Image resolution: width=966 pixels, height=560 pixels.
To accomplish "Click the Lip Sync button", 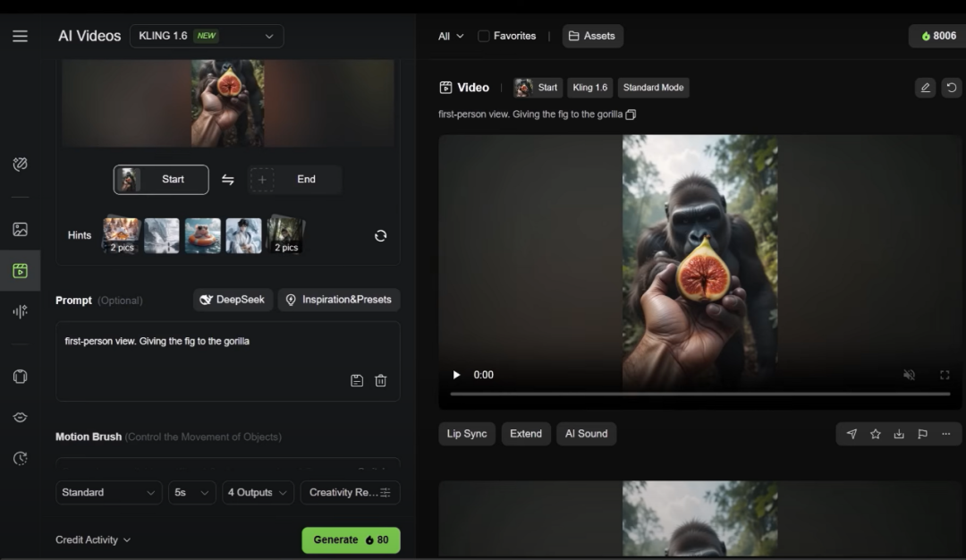I will coord(467,434).
